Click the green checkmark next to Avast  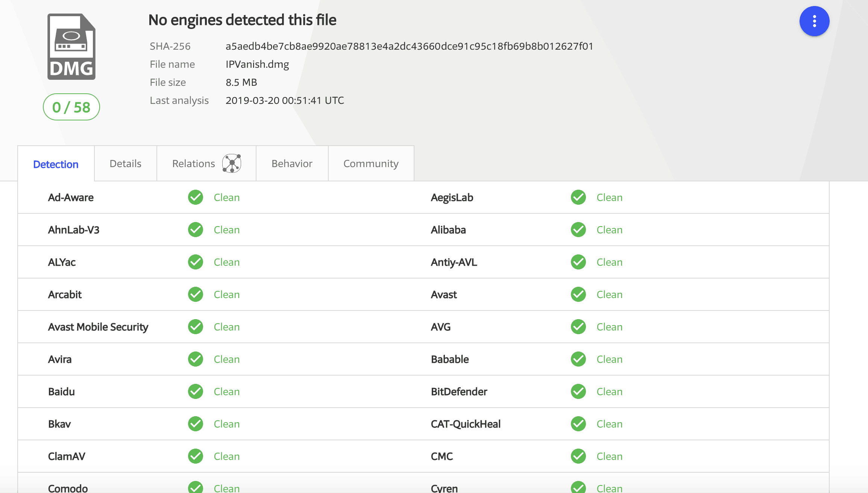(x=578, y=294)
